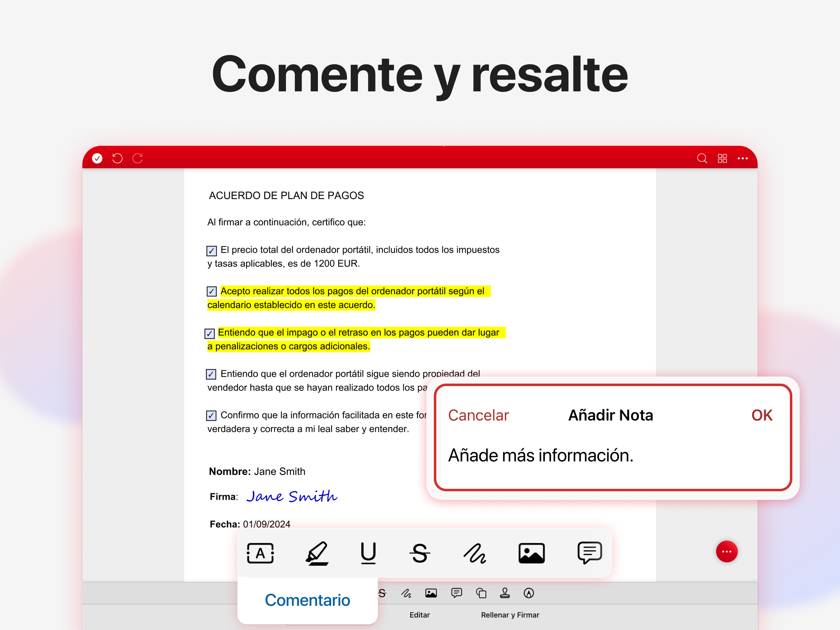Screen dimensions: 840x630
Task: Toggle the 'Acepto realizar todos los pagos' checkbox
Action: tap(212, 291)
